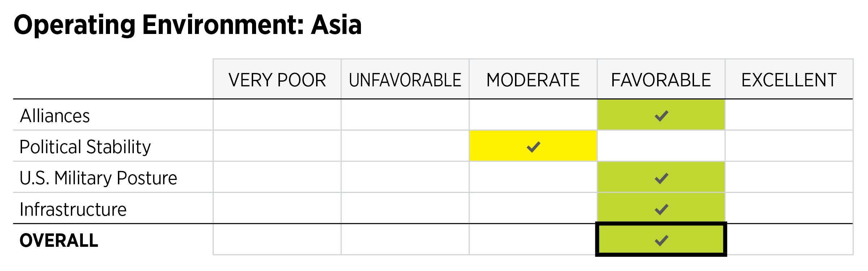Image resolution: width=868 pixels, height=271 pixels.
Task: Click the empty Excellent cell for Alliances
Action: tap(789, 115)
